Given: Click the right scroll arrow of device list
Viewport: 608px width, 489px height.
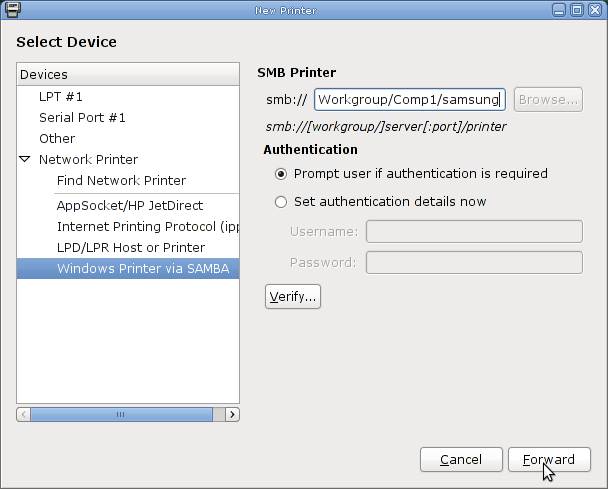Looking at the screenshot, I should 232,415.
